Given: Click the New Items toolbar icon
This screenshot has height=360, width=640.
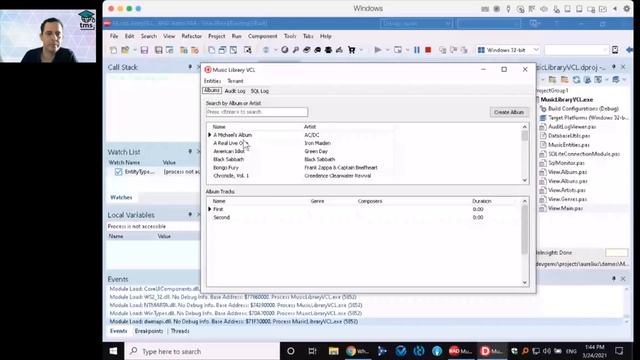Looking at the screenshot, I should tap(113, 50).
